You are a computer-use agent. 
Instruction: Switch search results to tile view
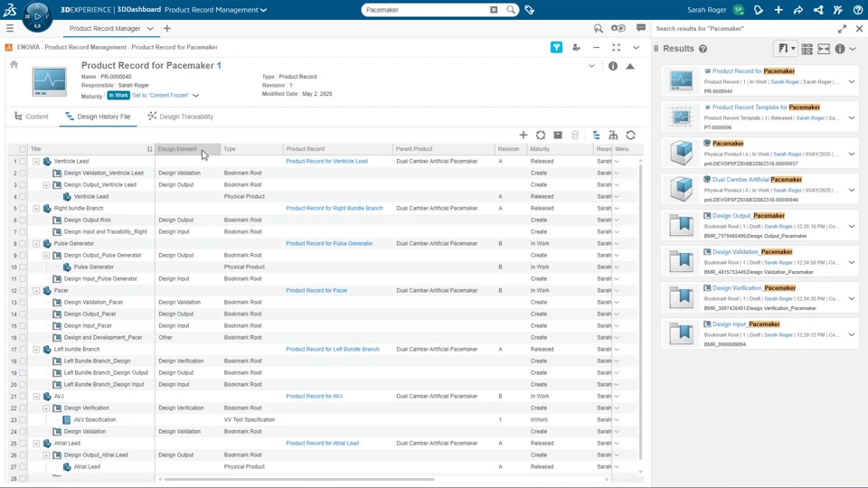click(807, 49)
